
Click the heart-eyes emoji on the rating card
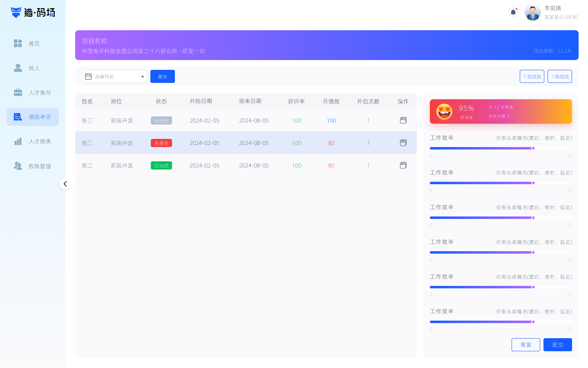(x=444, y=112)
